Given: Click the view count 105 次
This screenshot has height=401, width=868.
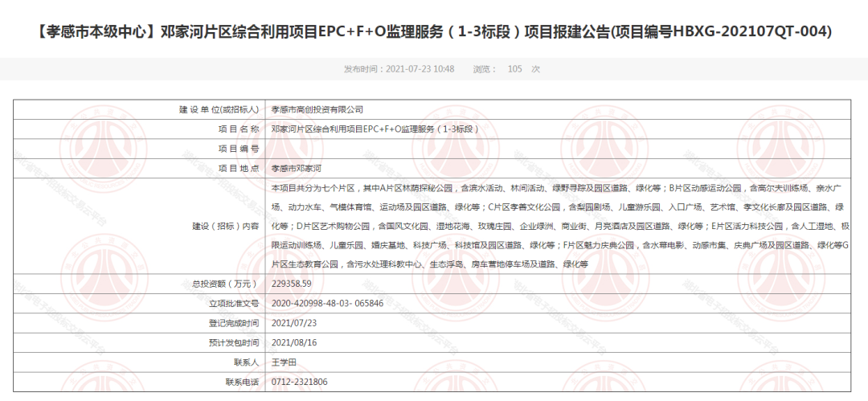Looking at the screenshot, I should click(523, 69).
